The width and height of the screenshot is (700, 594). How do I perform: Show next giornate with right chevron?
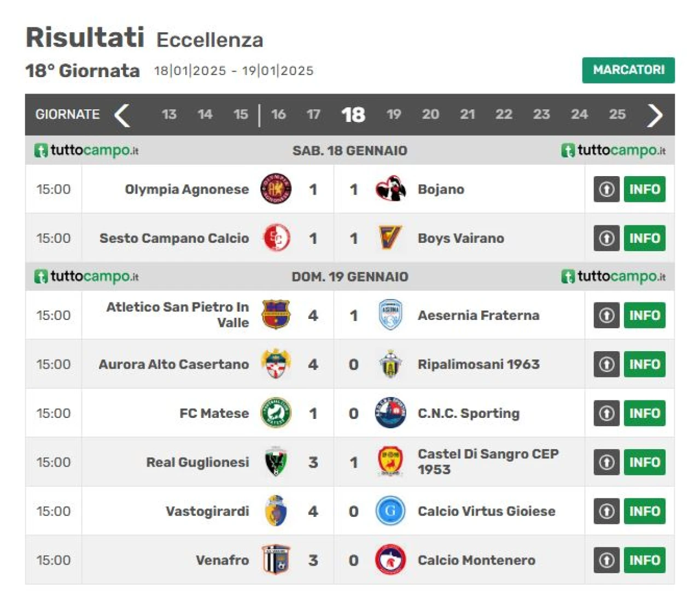(655, 115)
